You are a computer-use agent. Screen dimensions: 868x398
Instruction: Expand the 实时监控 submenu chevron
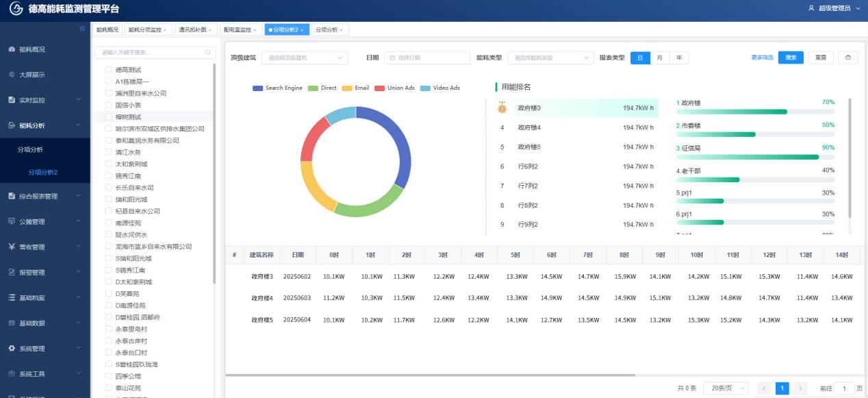coord(78,100)
